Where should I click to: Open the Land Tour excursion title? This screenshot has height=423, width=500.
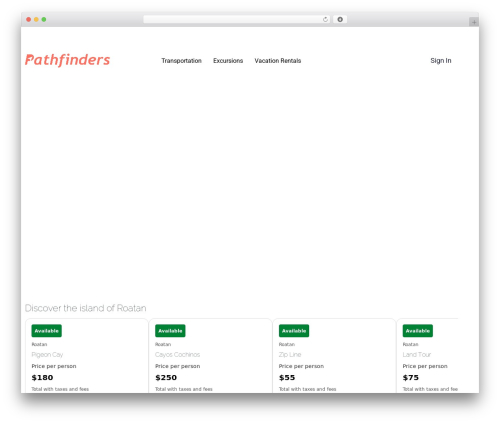417,355
